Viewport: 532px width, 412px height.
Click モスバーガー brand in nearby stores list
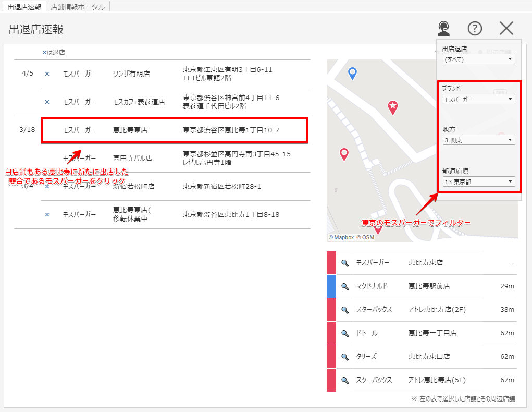click(x=373, y=262)
